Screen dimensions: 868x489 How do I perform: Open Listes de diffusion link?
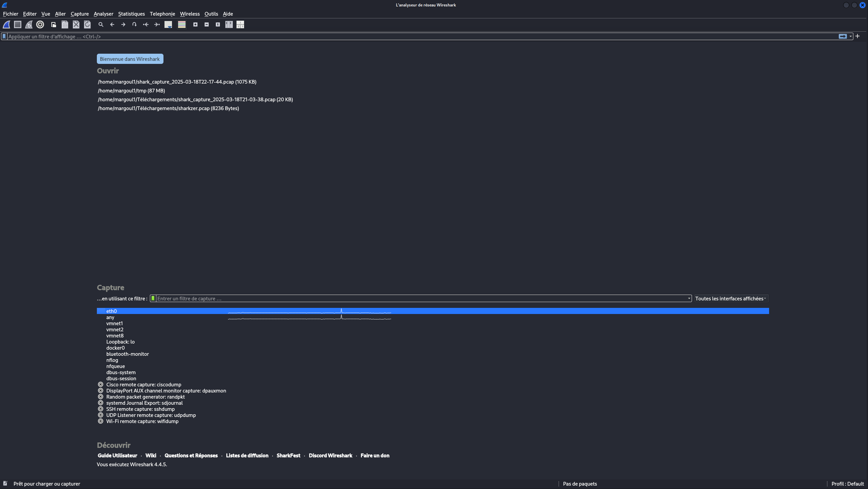coord(247,455)
